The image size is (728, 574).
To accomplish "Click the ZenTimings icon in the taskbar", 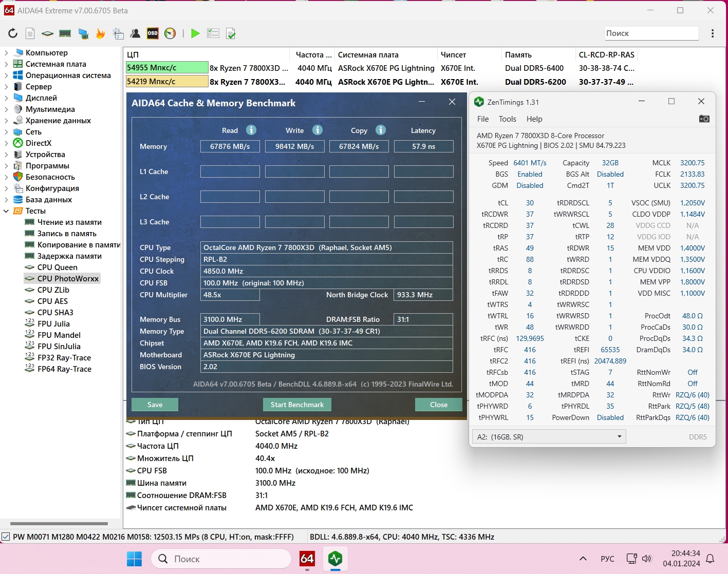I will (x=335, y=559).
